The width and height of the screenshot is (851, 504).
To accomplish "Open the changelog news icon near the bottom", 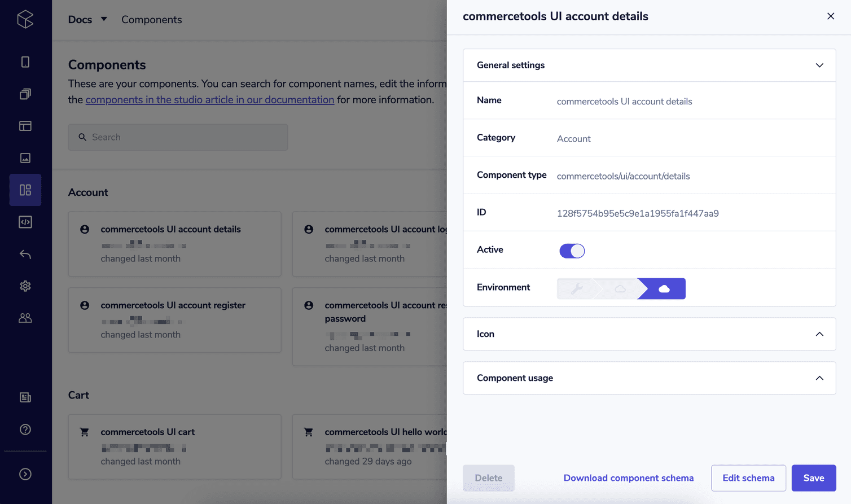I will pos(25,397).
